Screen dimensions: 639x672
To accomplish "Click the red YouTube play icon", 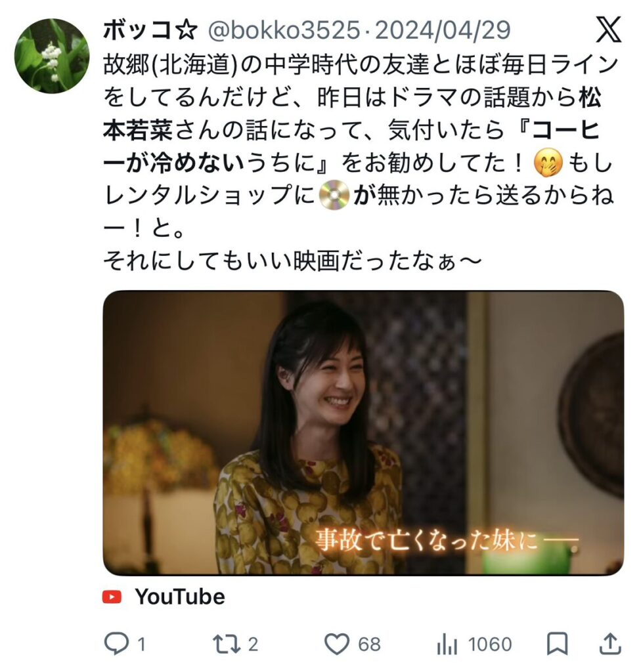I will pyautogui.click(x=112, y=597).
